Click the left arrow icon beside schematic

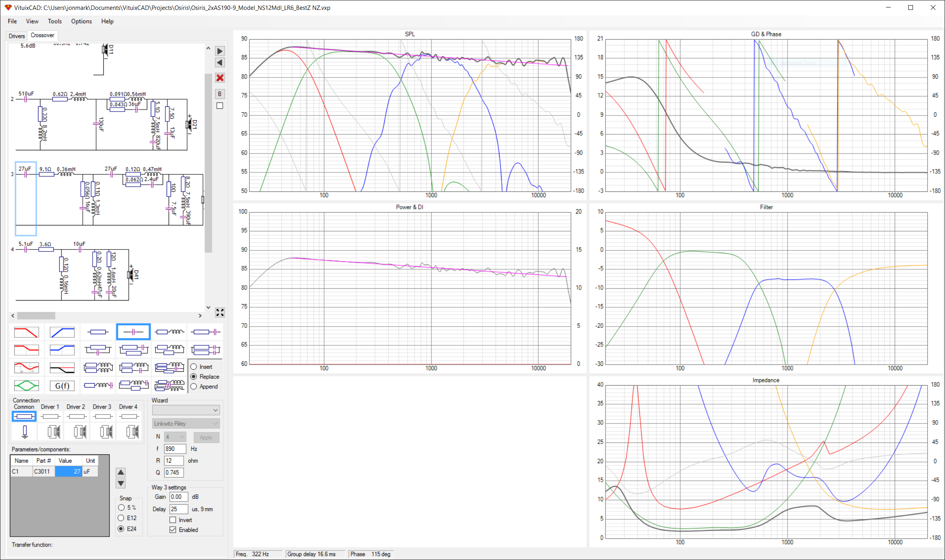(220, 62)
